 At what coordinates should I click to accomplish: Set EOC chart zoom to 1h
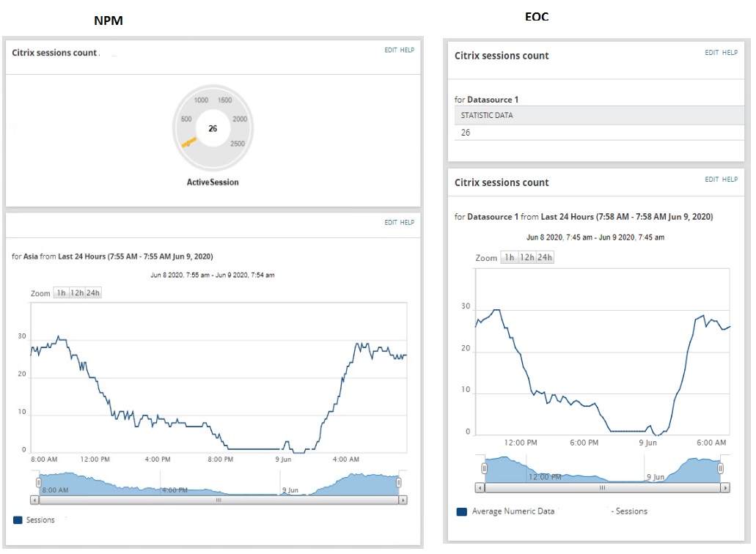tap(509, 257)
